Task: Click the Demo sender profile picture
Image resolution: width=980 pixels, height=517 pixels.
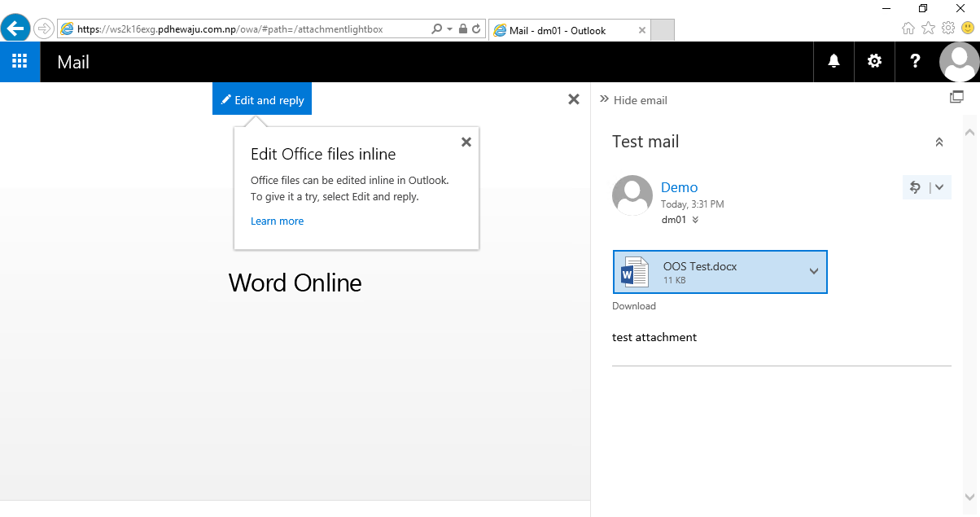Action: 632,195
